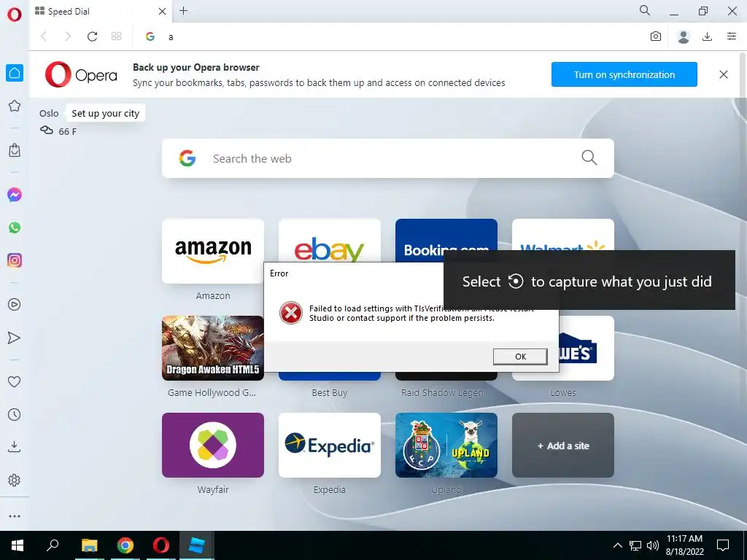Open a new tab with plus button
The width and height of the screenshot is (747, 560).
(183, 10)
